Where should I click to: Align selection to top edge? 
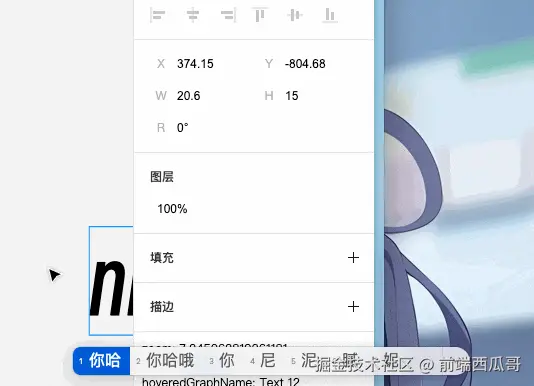click(x=260, y=15)
